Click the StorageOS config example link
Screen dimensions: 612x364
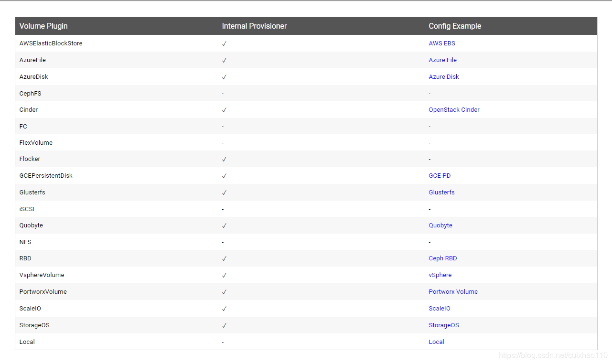pyautogui.click(x=444, y=325)
